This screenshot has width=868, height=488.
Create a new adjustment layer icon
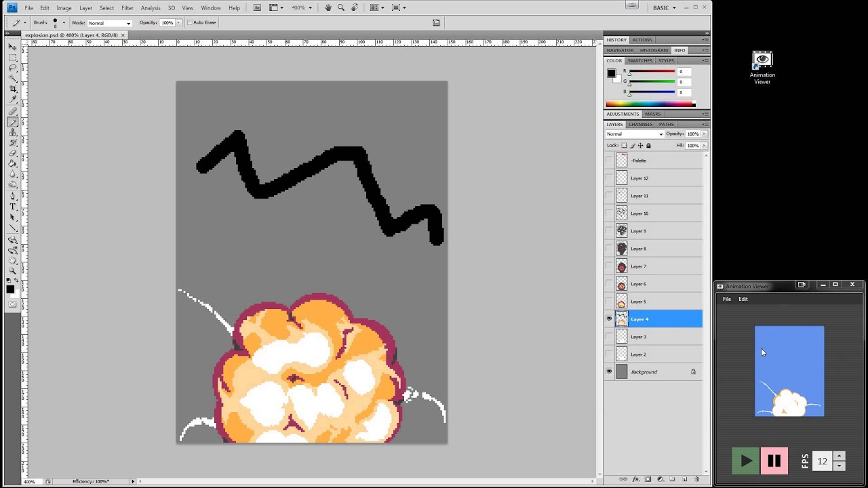pyautogui.click(x=660, y=479)
